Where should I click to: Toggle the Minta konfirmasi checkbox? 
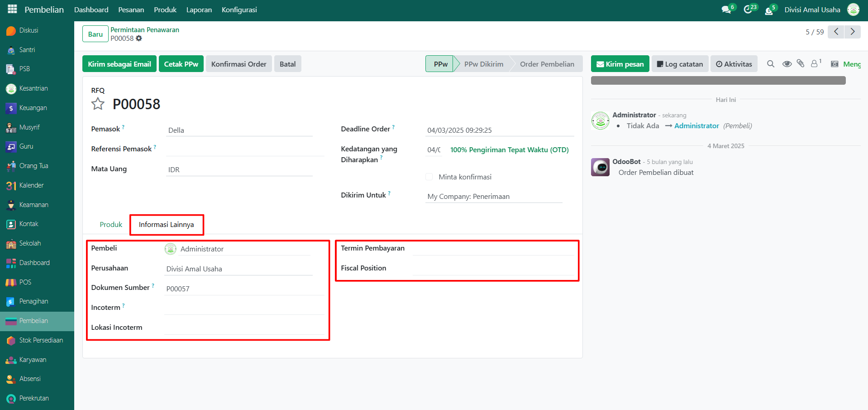tap(429, 177)
